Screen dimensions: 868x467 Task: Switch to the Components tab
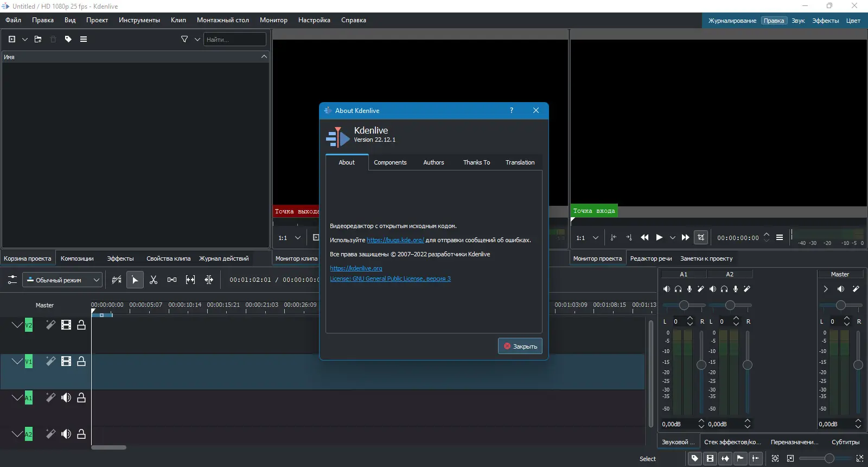point(390,162)
